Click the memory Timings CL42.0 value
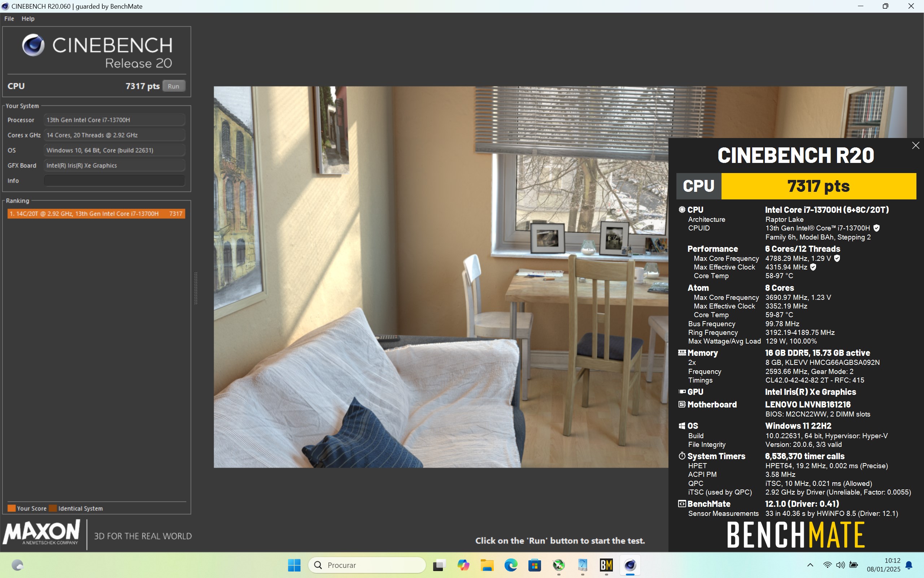924x578 pixels. (x=815, y=380)
